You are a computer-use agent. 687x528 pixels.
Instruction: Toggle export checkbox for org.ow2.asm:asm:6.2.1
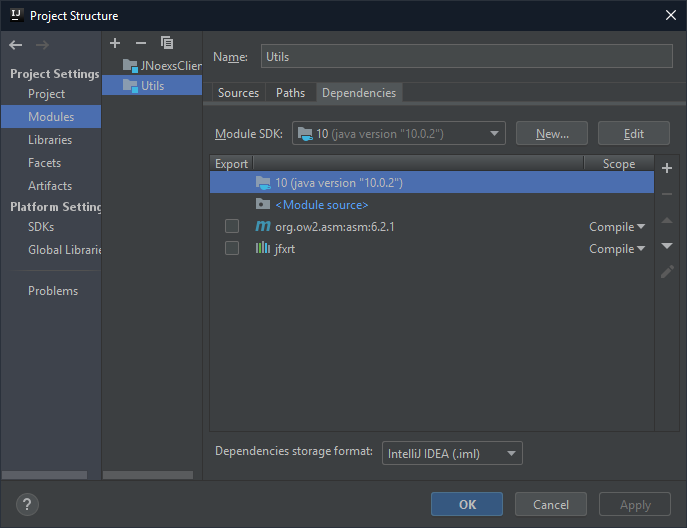point(232,226)
